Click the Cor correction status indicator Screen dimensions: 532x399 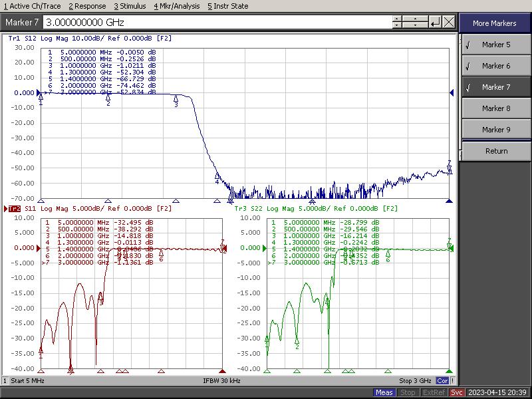(x=442, y=381)
